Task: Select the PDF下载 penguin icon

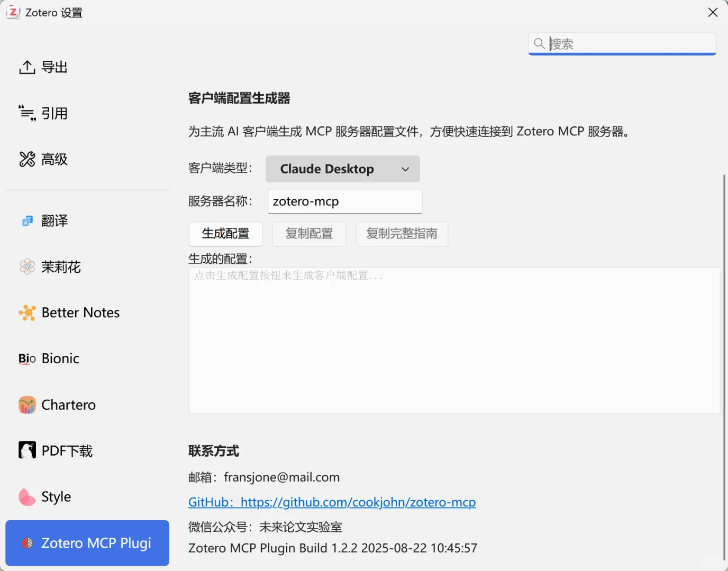Action: [27, 450]
